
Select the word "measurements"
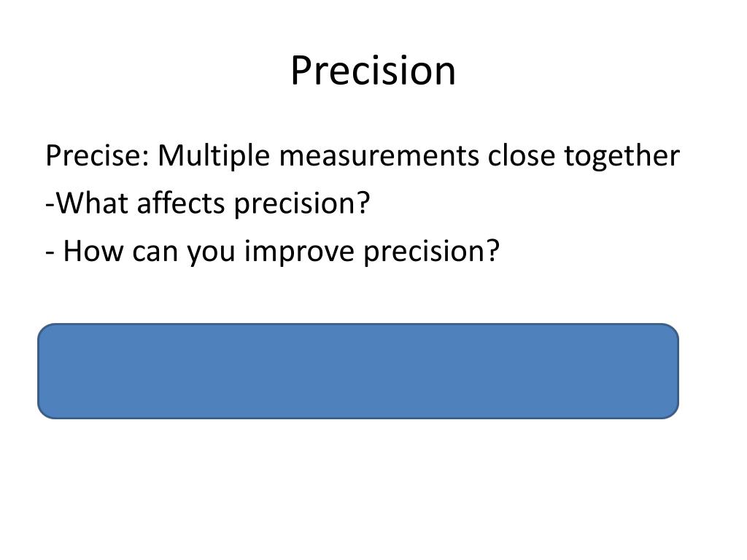coord(379,156)
